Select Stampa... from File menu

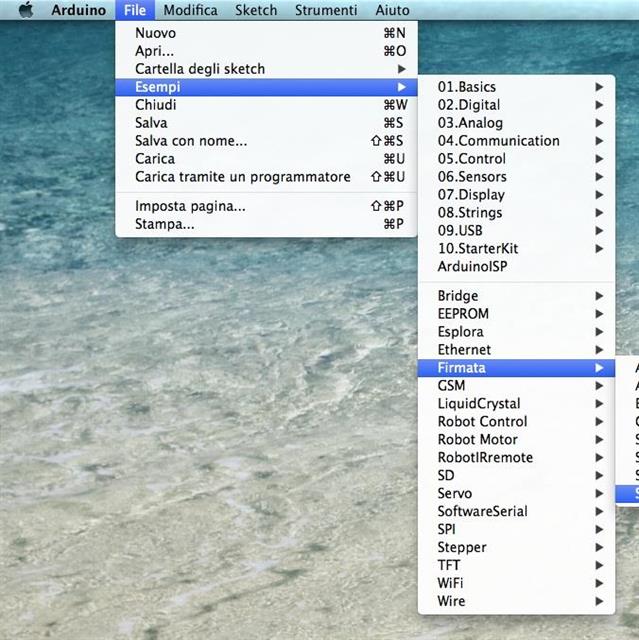[x=164, y=224]
